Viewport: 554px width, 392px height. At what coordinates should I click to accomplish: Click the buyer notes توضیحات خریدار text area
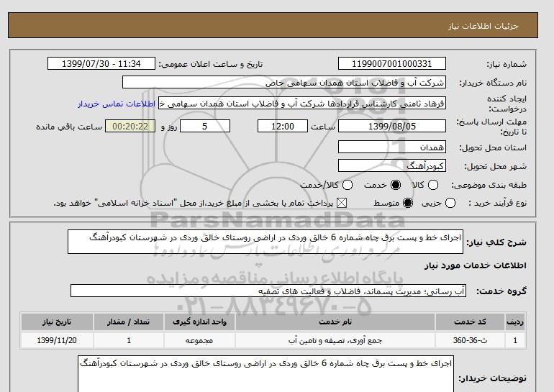(265, 374)
